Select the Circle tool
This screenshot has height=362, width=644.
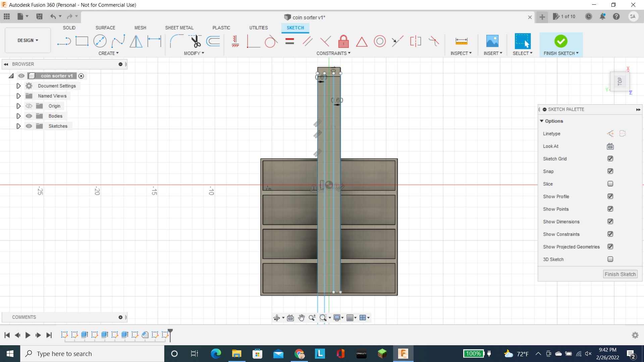pyautogui.click(x=100, y=41)
